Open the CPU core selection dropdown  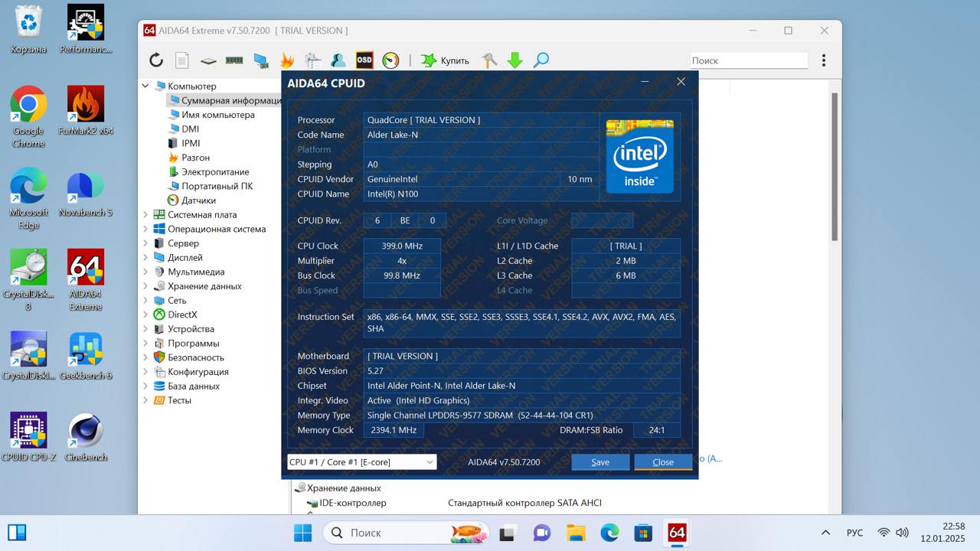click(361, 462)
